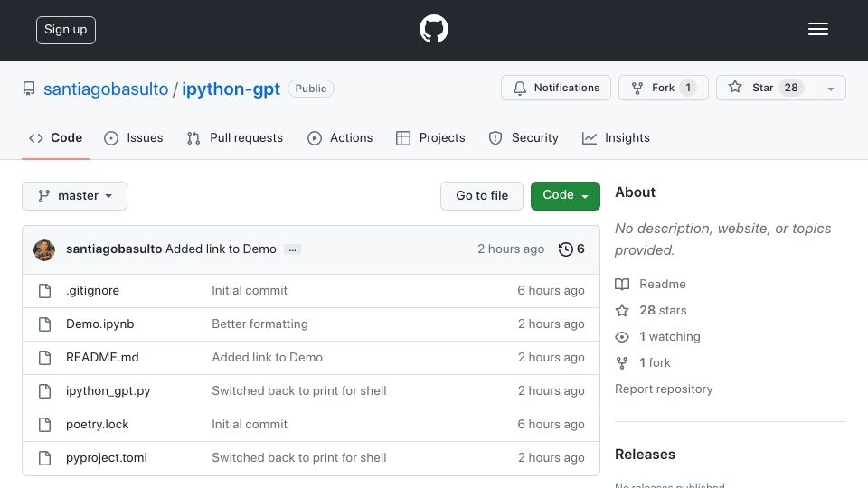The width and height of the screenshot is (868, 488).
Task: Open the Readme link in About
Action: tap(663, 284)
